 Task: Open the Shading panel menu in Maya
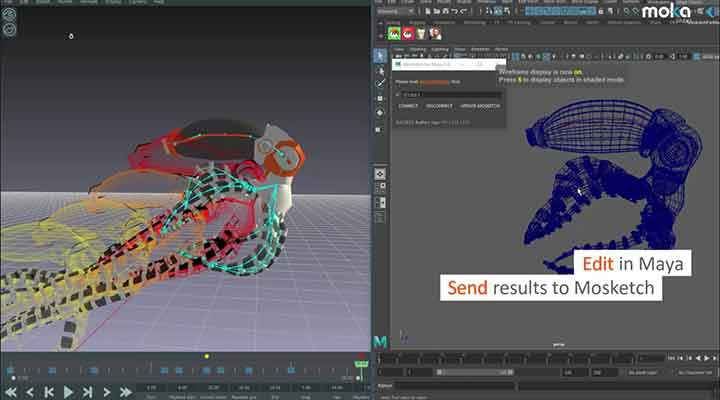(417, 49)
